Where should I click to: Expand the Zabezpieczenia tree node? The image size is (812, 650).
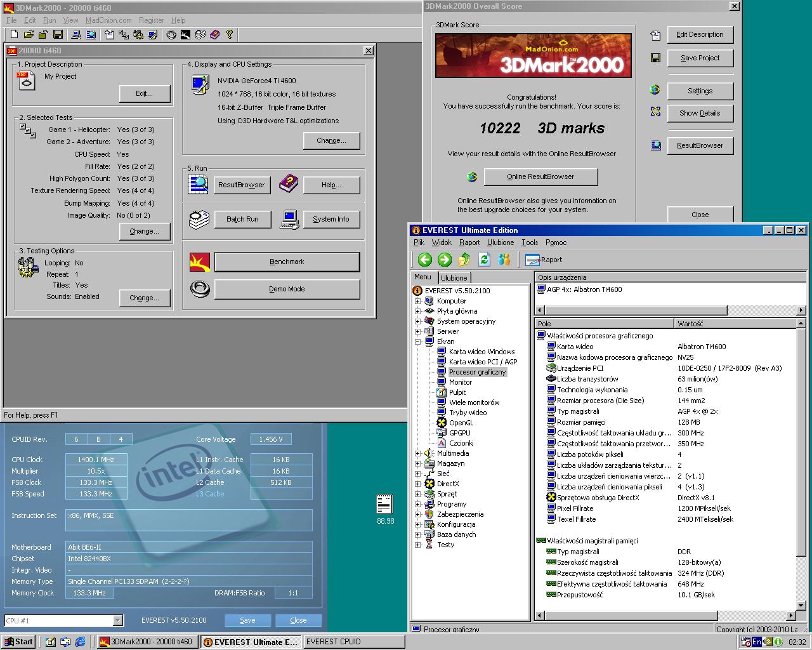pyautogui.click(x=417, y=514)
